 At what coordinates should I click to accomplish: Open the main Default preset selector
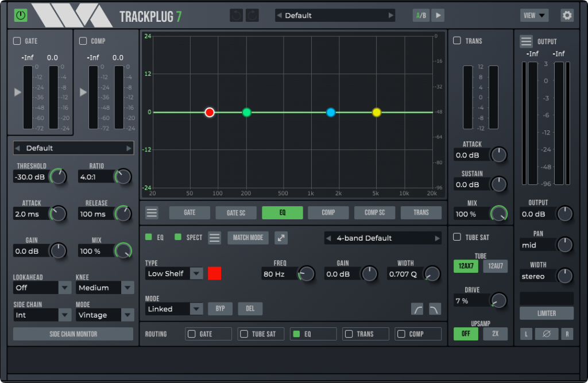pyautogui.click(x=335, y=16)
